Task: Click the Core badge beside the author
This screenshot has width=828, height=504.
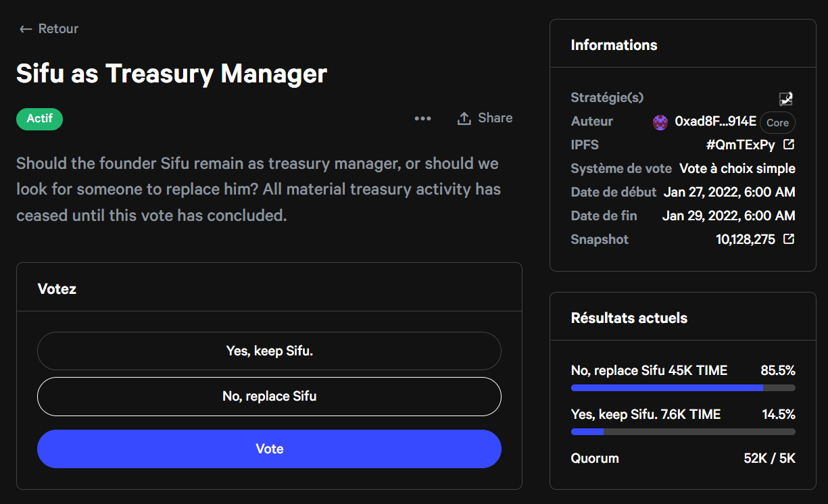Action: tap(777, 123)
